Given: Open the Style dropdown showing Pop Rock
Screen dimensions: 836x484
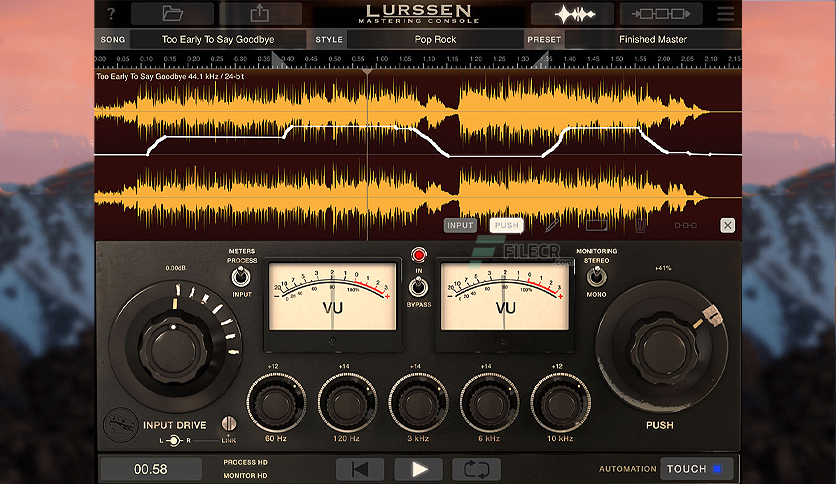Looking at the screenshot, I should point(435,39).
